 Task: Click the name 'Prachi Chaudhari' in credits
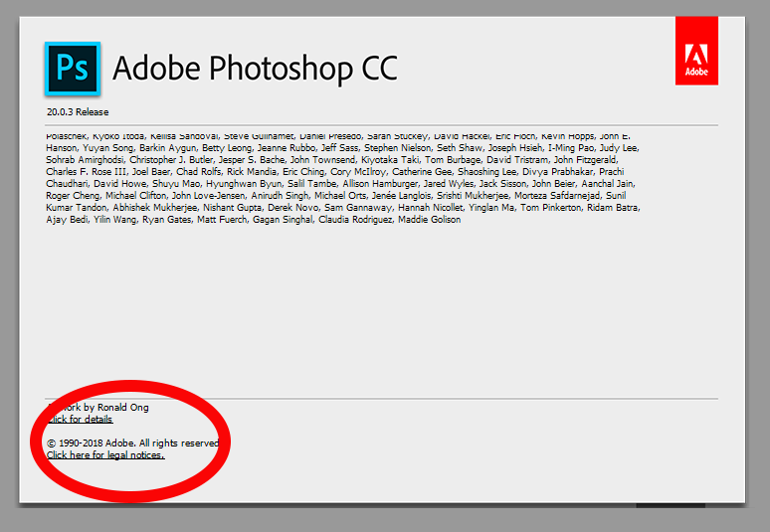[612, 172]
